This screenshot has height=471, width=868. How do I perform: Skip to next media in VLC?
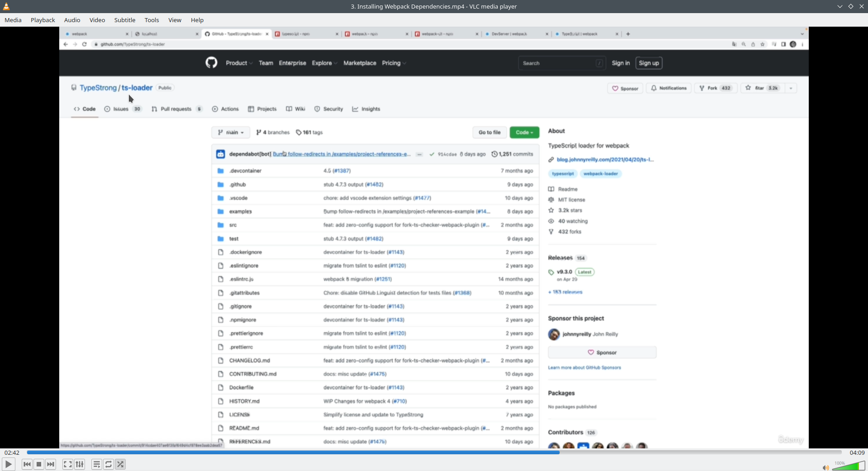(51, 464)
